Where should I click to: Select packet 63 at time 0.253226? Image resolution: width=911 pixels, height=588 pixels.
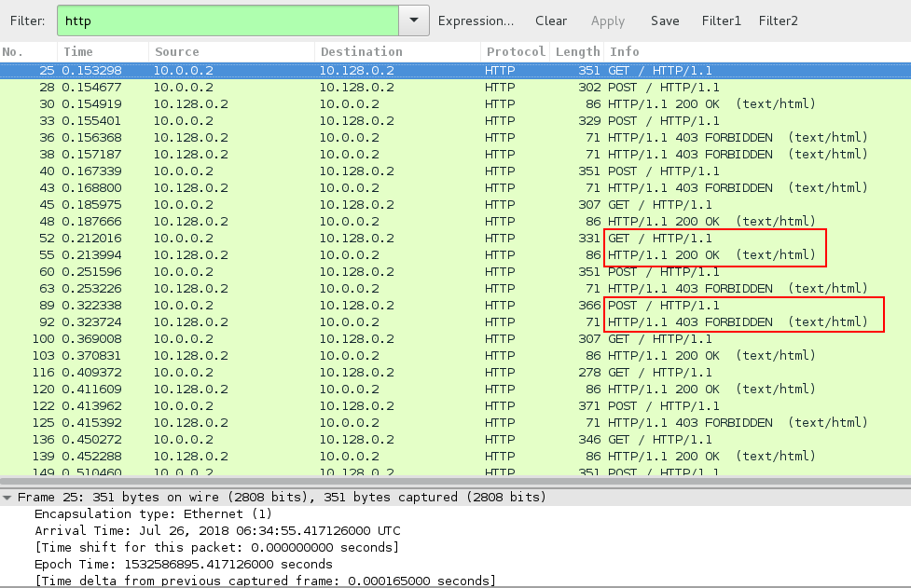[x=455, y=289]
